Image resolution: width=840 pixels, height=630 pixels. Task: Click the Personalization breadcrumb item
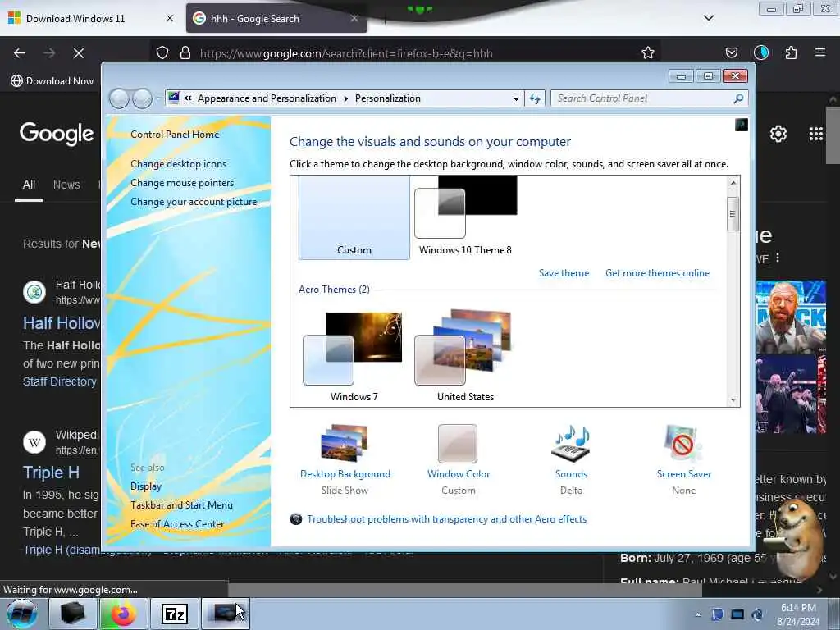point(387,98)
